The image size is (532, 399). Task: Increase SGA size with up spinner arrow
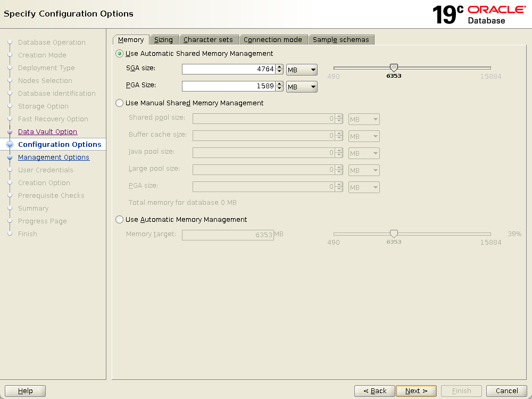click(x=279, y=66)
